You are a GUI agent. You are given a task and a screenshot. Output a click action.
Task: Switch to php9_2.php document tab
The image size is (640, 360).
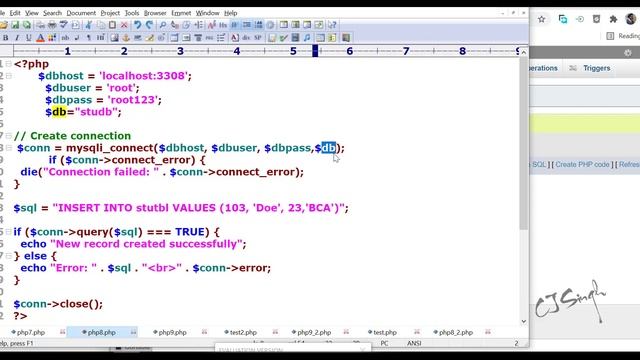tap(311, 332)
